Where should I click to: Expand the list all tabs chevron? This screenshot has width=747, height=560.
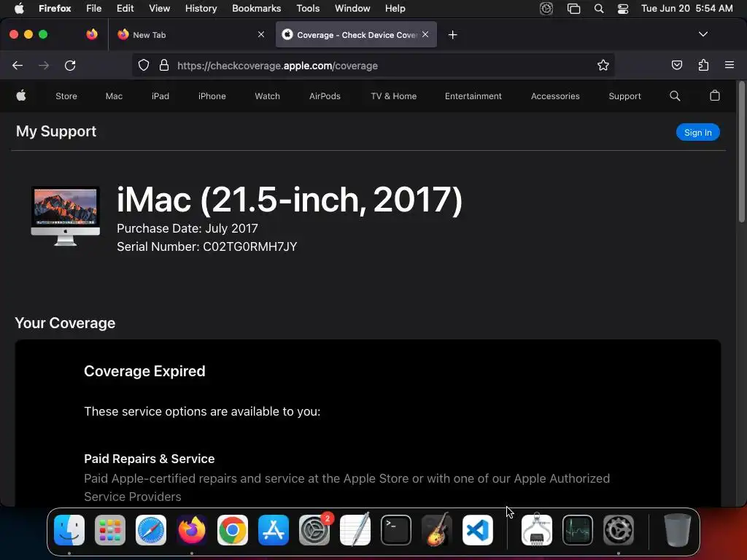click(703, 34)
